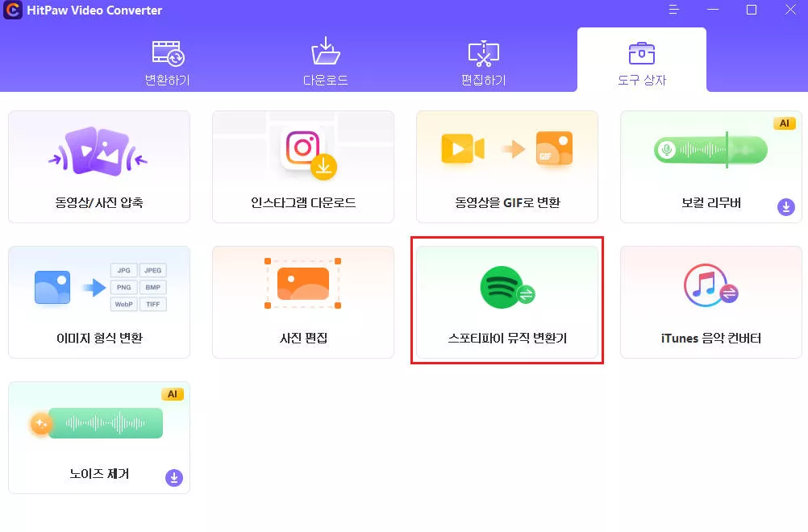Image resolution: width=808 pixels, height=532 pixels.
Task: Open 인스타그램 다운로드 tool
Action: [303, 167]
